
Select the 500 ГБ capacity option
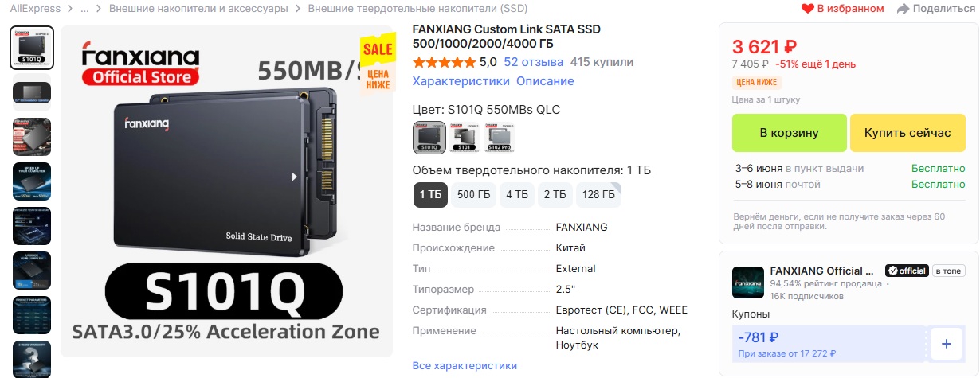473,194
